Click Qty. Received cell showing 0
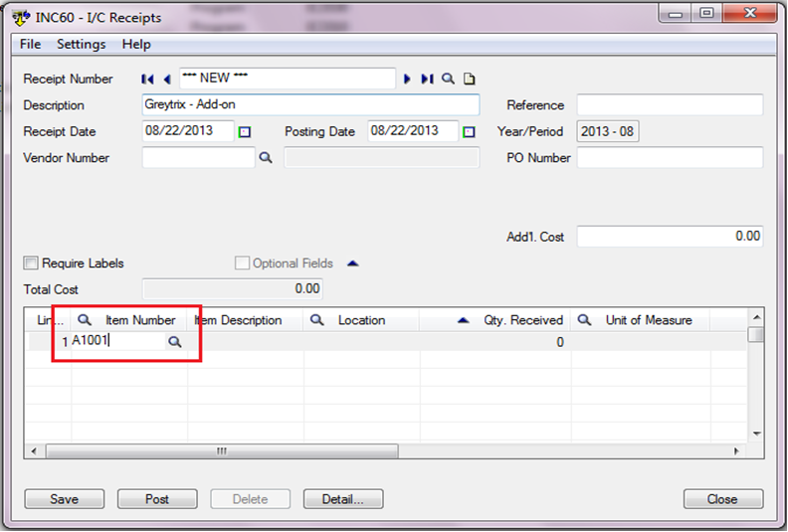Viewport: 788px width, 532px height. 495,343
